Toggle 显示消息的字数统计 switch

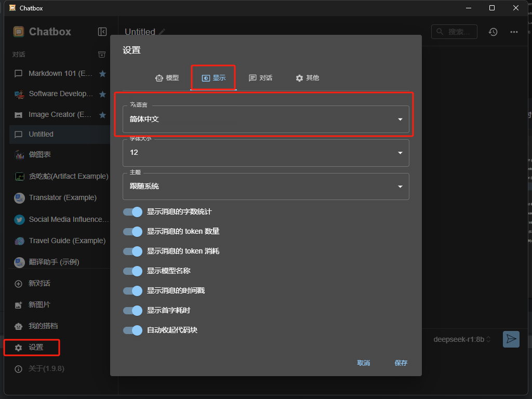[132, 212]
